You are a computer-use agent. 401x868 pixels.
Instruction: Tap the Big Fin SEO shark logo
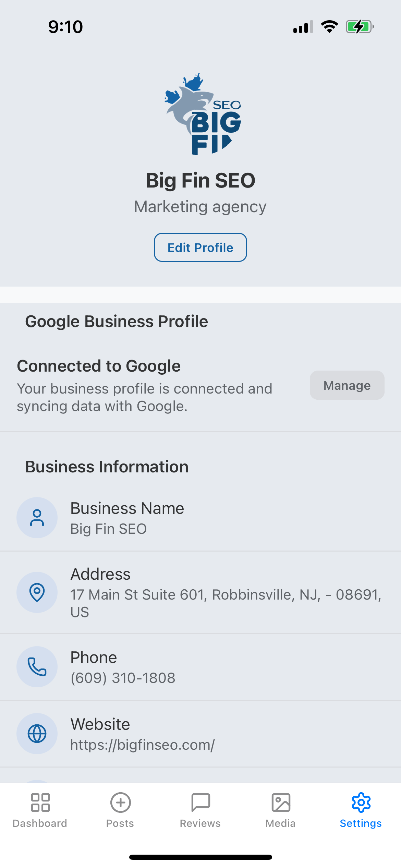click(x=203, y=114)
